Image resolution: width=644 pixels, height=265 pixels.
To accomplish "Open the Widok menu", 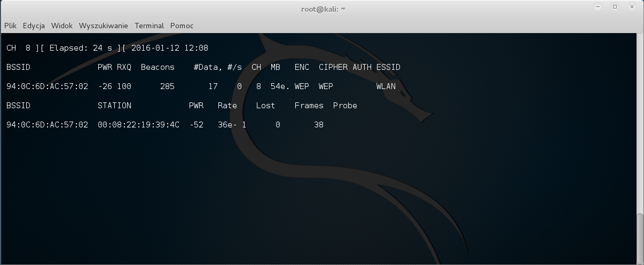I will click(x=62, y=26).
